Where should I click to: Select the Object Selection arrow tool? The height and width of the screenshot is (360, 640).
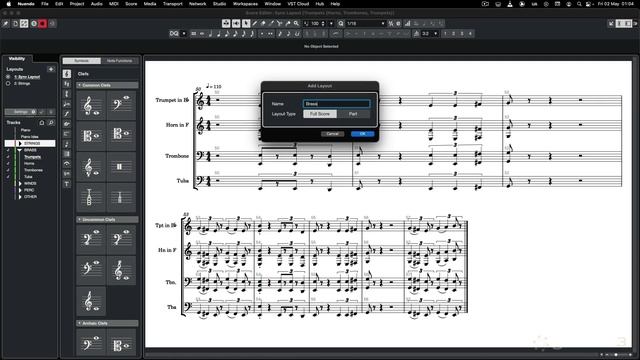click(246, 24)
